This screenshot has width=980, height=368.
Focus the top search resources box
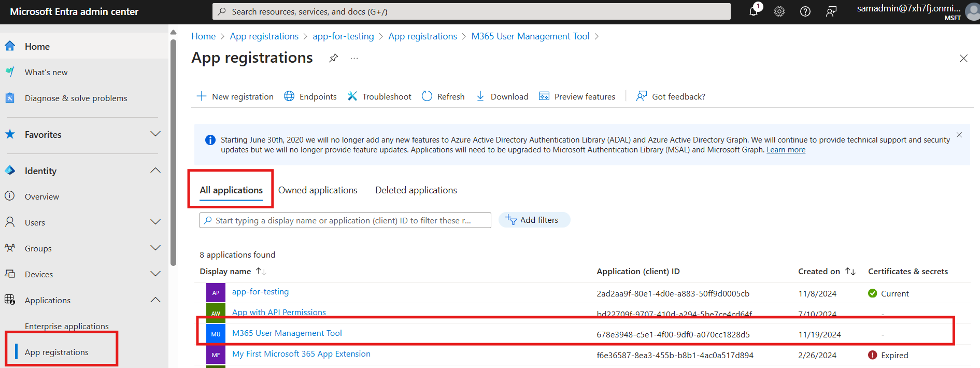pyautogui.click(x=471, y=11)
